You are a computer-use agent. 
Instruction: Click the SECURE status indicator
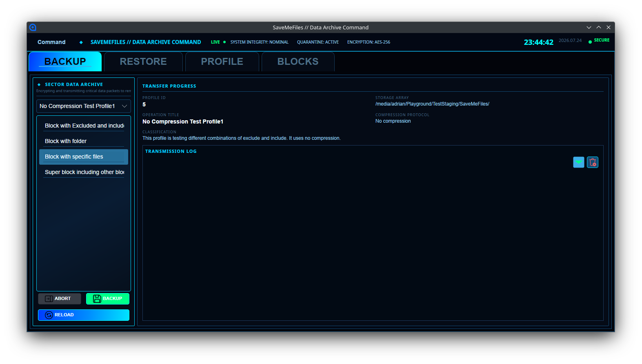(x=599, y=40)
